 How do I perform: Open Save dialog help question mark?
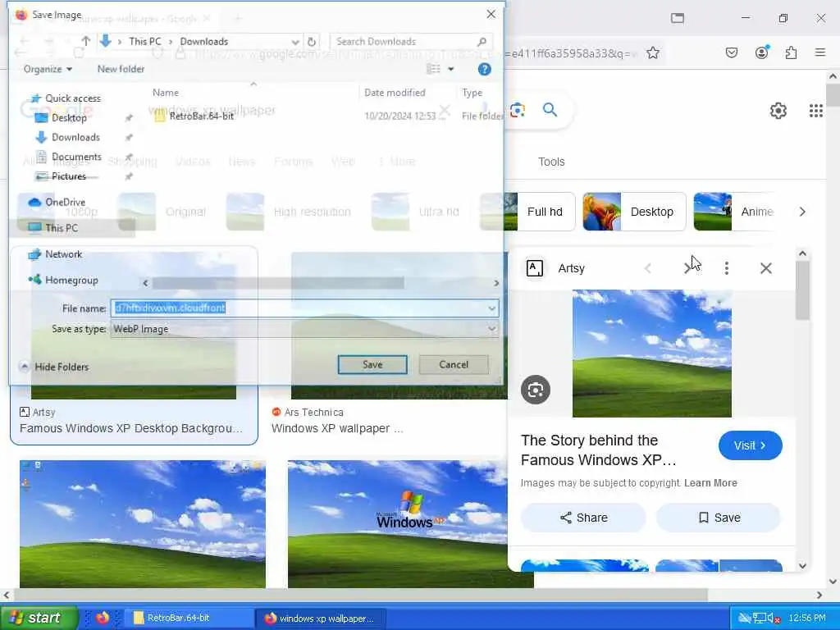484,69
